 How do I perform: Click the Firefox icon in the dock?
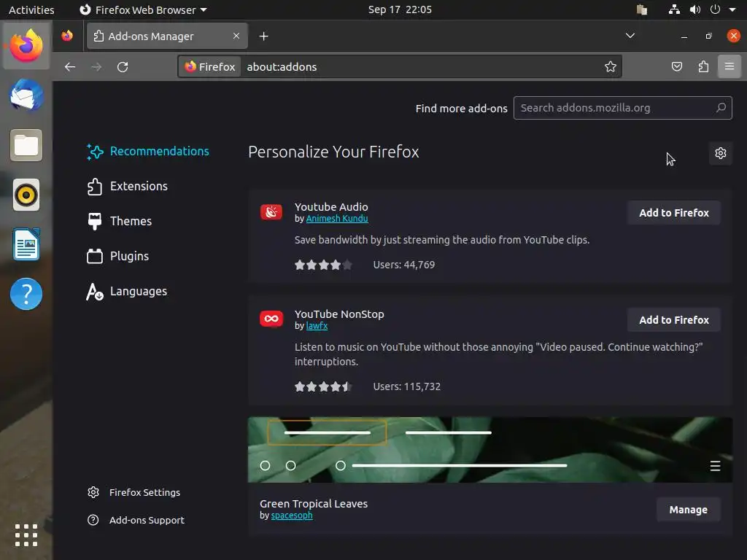coord(26,46)
